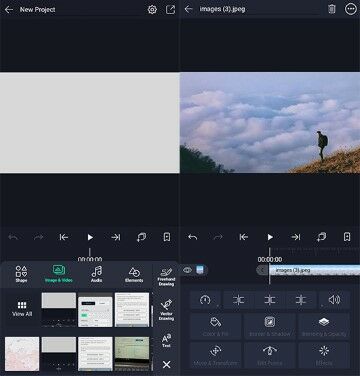
Task: Trim clip start to the playhead
Action: tap(238, 300)
